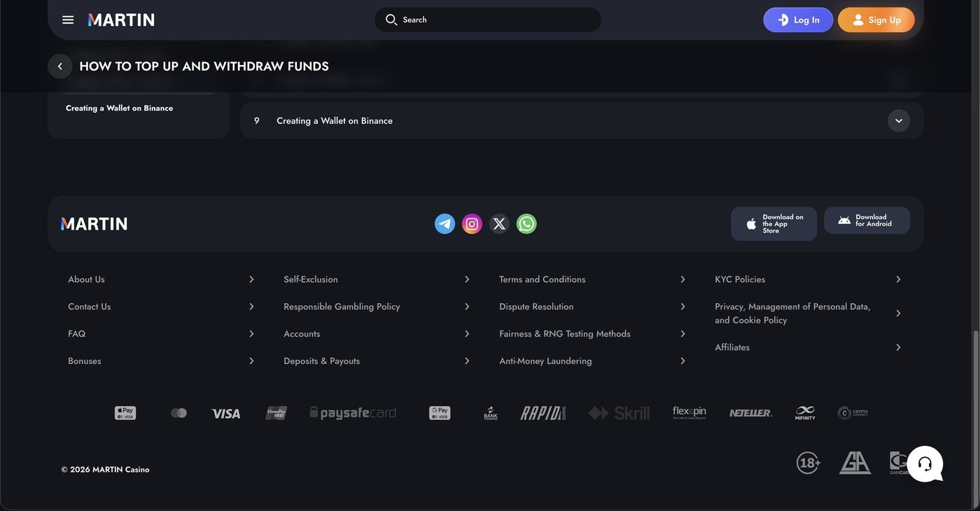980x511 pixels.
Task: Click the © 2026 MARTIN Casino text
Action: pos(105,470)
